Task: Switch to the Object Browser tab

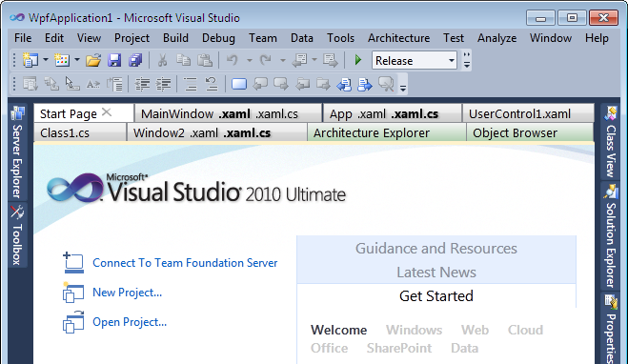Action: click(x=530, y=133)
